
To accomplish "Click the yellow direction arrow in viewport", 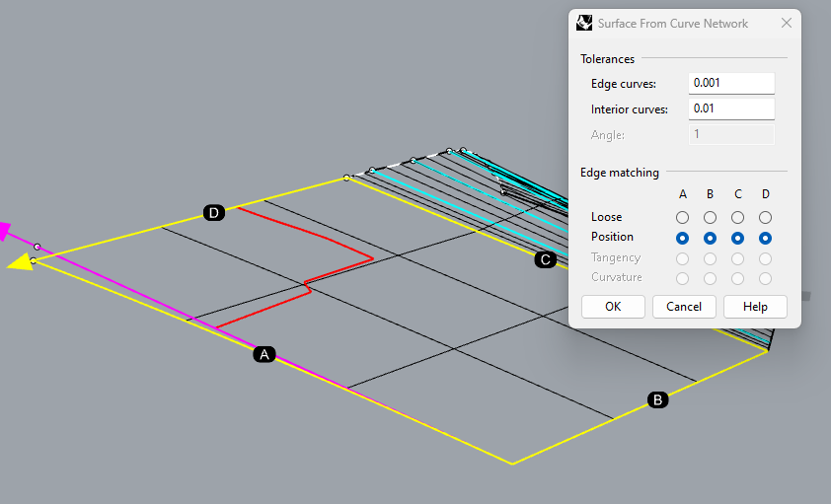I will [20, 262].
